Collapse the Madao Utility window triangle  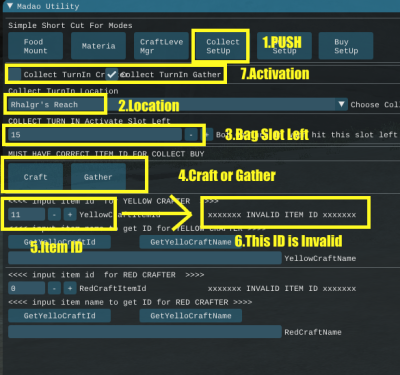10,6
